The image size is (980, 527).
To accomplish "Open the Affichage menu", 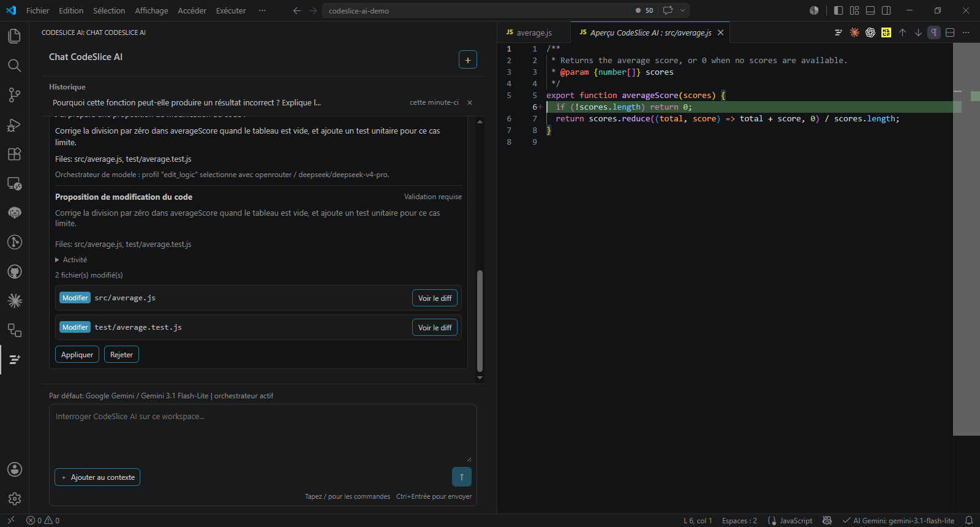I will (x=151, y=10).
